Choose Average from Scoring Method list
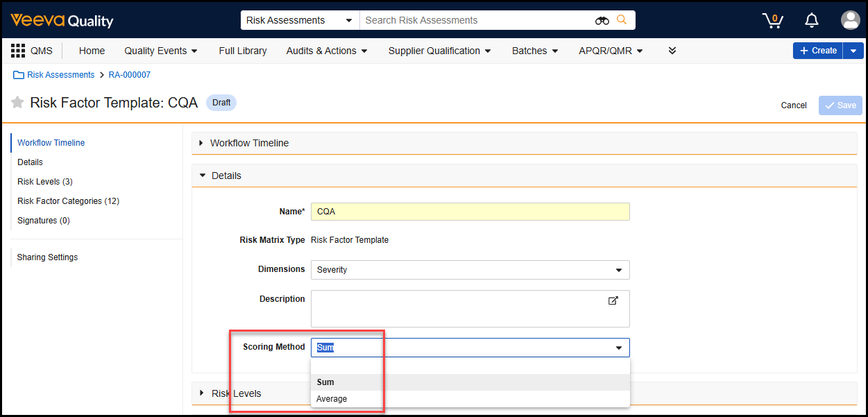 (x=332, y=399)
